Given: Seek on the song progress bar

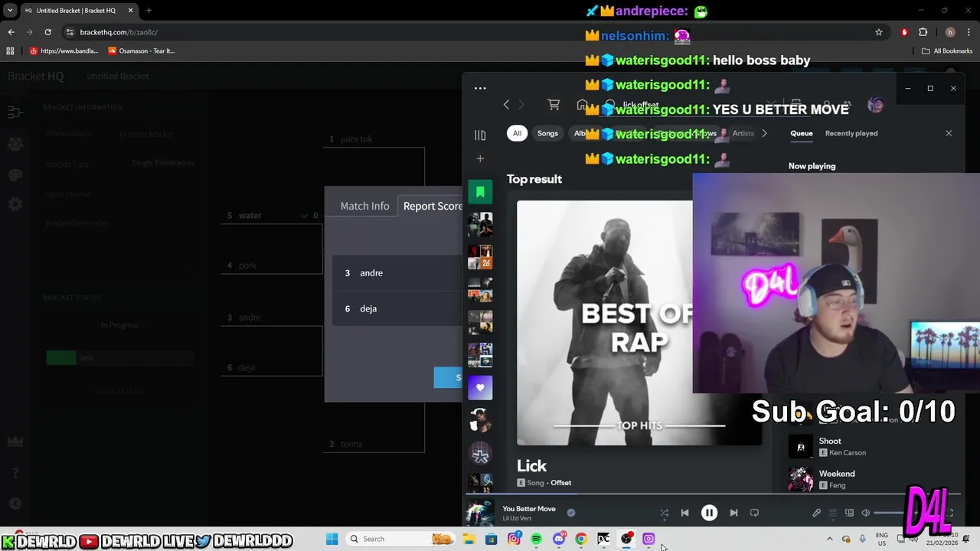Looking at the screenshot, I should [x=712, y=494].
